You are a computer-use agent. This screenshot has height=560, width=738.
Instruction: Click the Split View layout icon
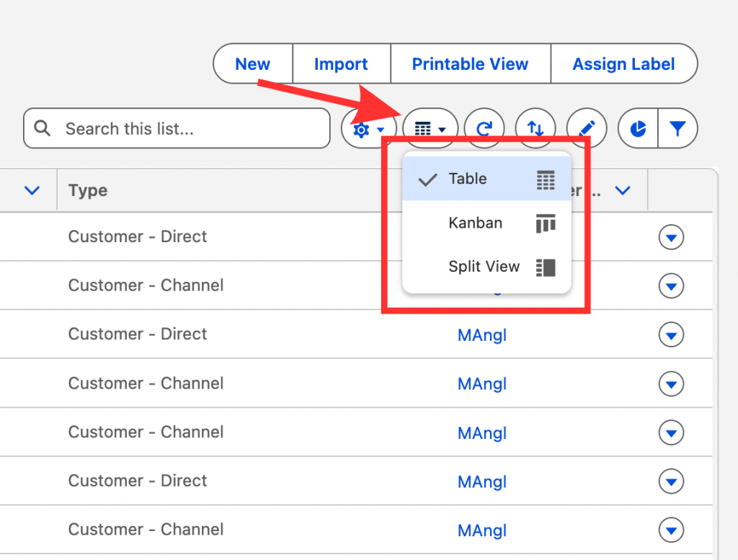(545, 267)
